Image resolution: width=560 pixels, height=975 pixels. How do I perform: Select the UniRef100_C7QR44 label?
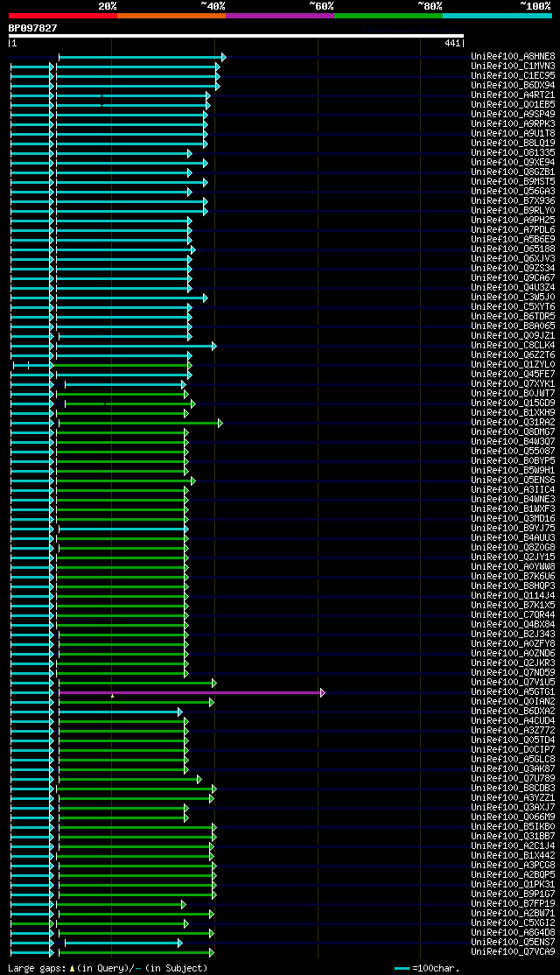click(514, 615)
